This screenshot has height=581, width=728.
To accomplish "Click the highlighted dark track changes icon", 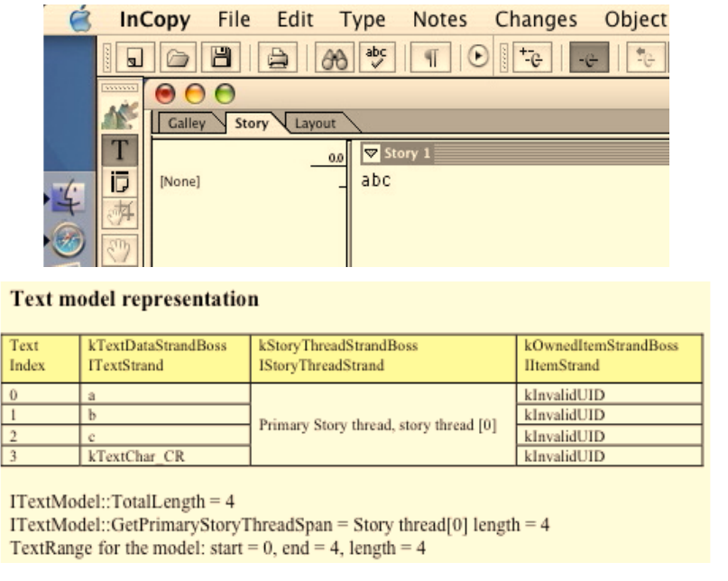I will [x=589, y=57].
